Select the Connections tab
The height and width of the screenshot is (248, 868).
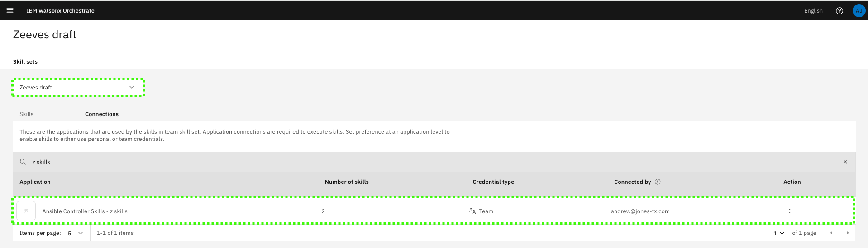pyautogui.click(x=102, y=114)
